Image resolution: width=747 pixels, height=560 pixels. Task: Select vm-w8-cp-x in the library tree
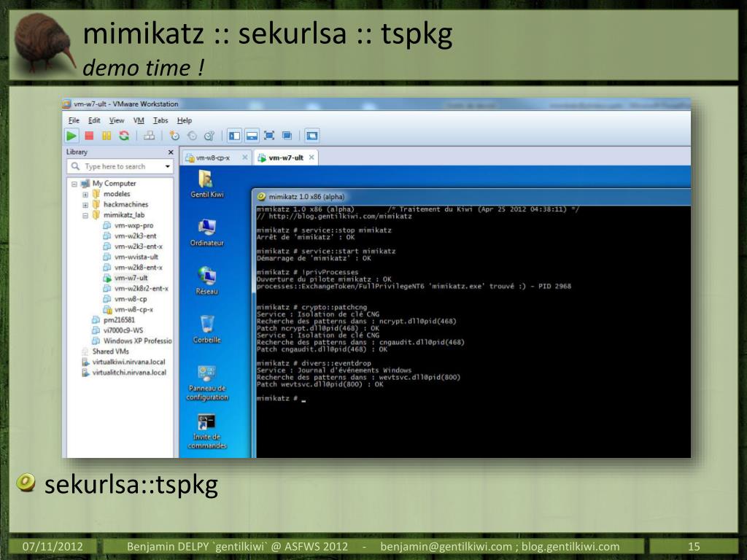[134, 309]
